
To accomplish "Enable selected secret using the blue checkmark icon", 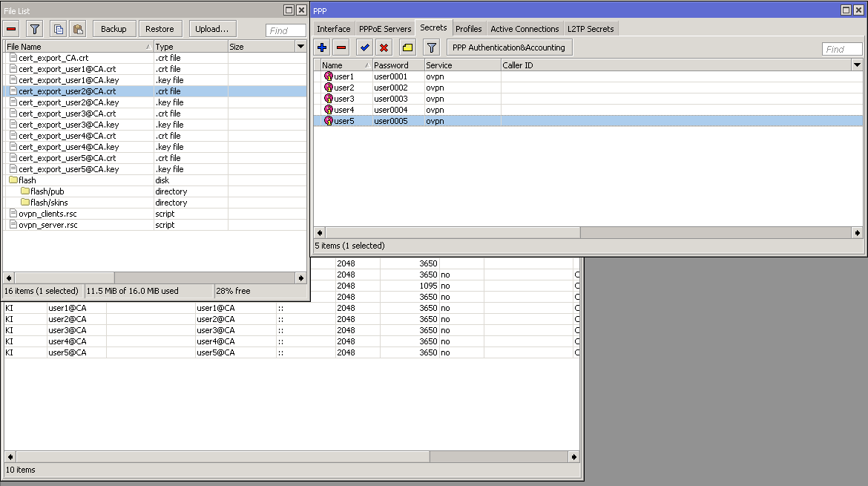I will (x=364, y=47).
